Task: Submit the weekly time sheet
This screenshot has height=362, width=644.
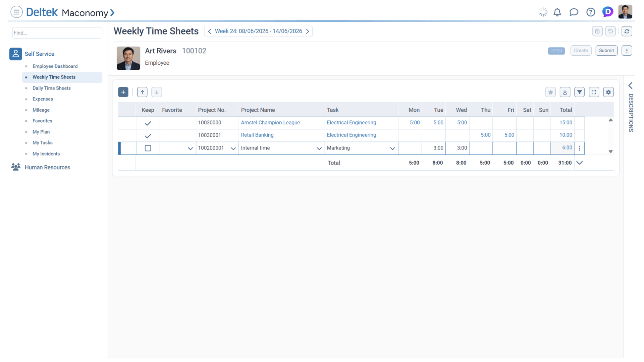Action: (606, 50)
